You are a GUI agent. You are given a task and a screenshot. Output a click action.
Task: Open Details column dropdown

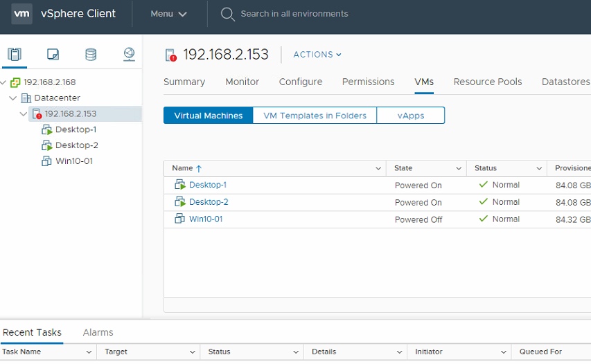[x=400, y=352]
